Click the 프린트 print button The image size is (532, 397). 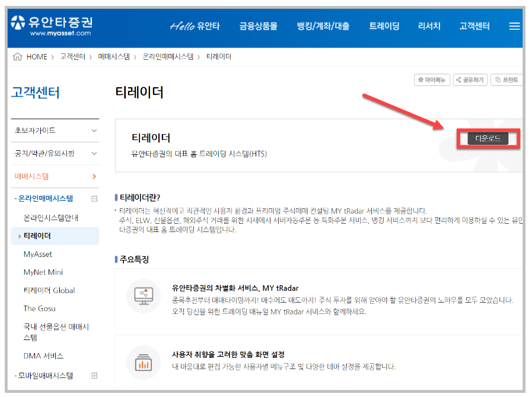506,80
